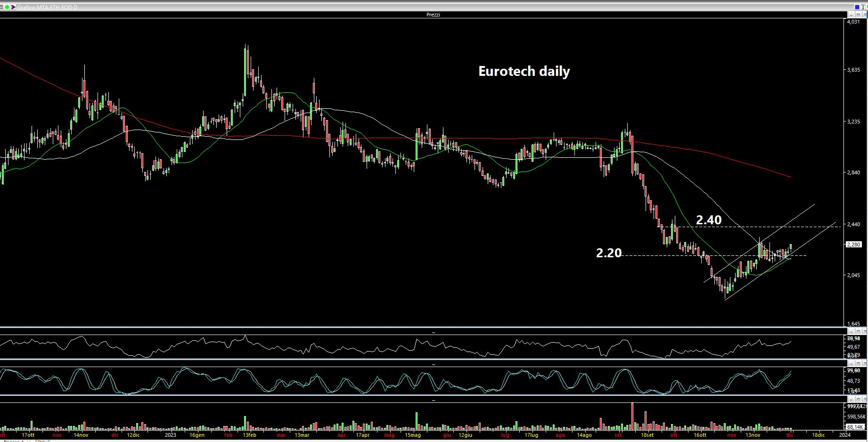Click the 17ott date on the time axis
Viewport: 868px width, 442px height.
tap(28, 435)
